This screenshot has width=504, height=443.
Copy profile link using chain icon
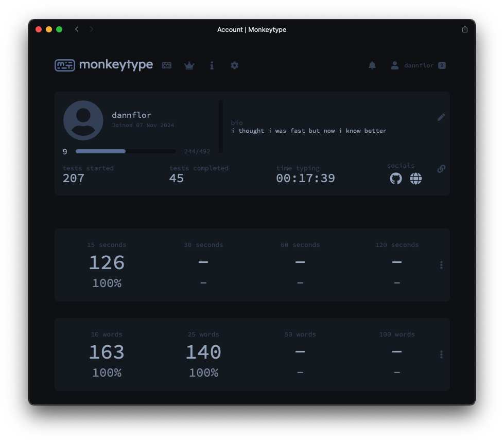(x=441, y=169)
